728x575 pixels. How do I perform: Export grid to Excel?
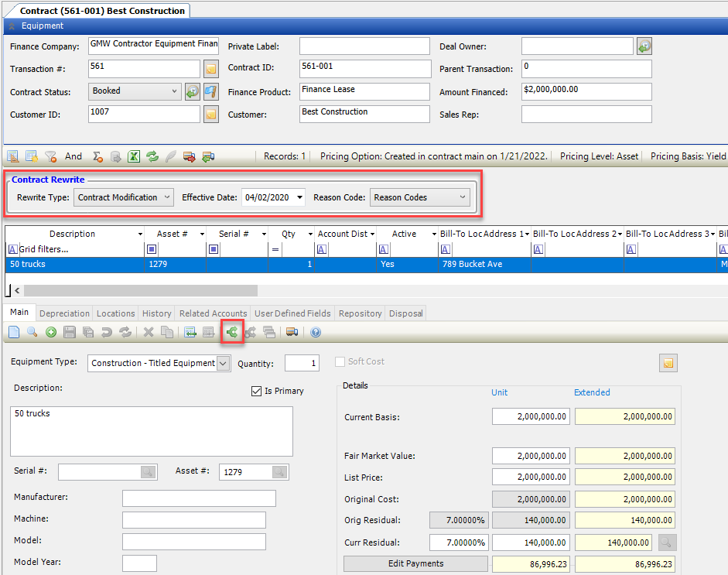point(134,156)
